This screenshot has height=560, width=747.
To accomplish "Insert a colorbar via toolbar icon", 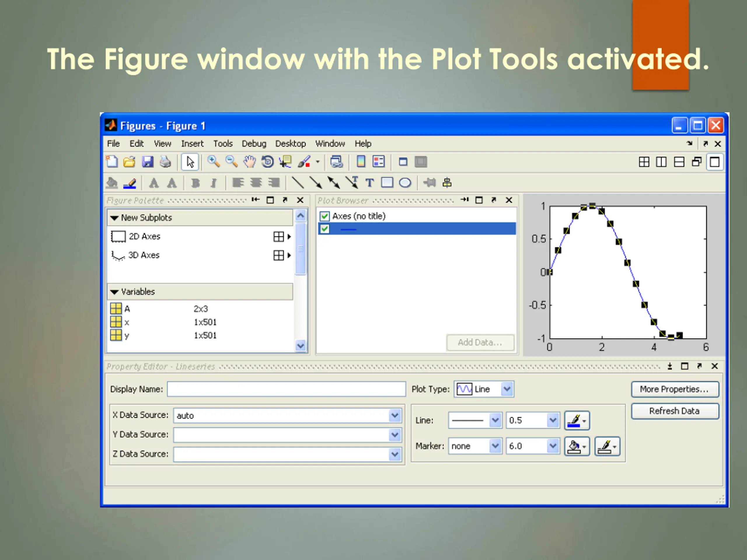I will [x=361, y=162].
